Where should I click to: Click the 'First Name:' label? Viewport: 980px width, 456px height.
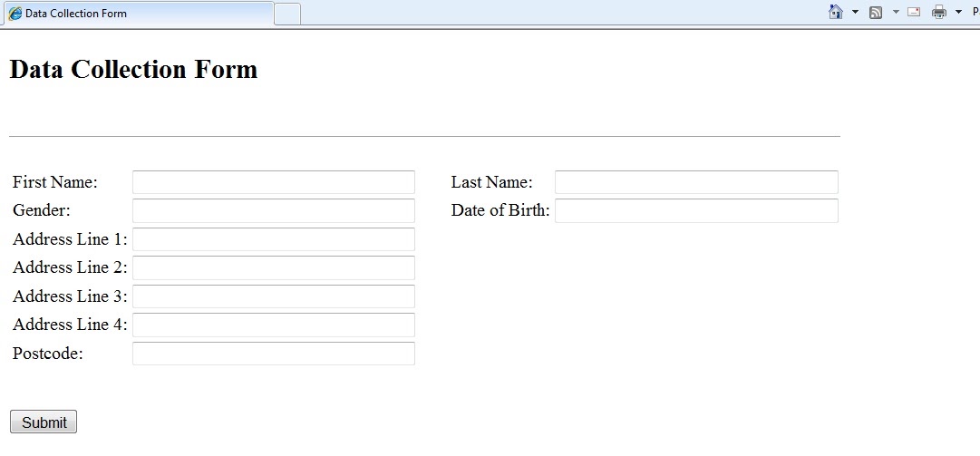pos(55,182)
